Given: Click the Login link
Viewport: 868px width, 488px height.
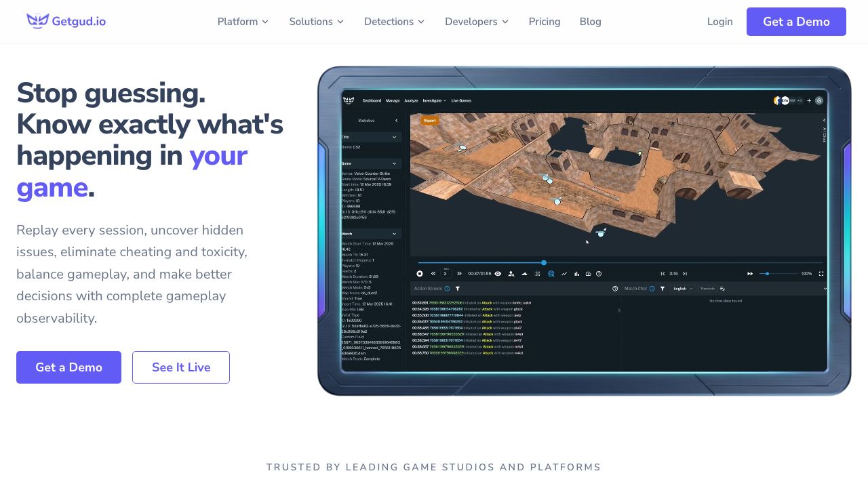Looking at the screenshot, I should click(x=719, y=22).
